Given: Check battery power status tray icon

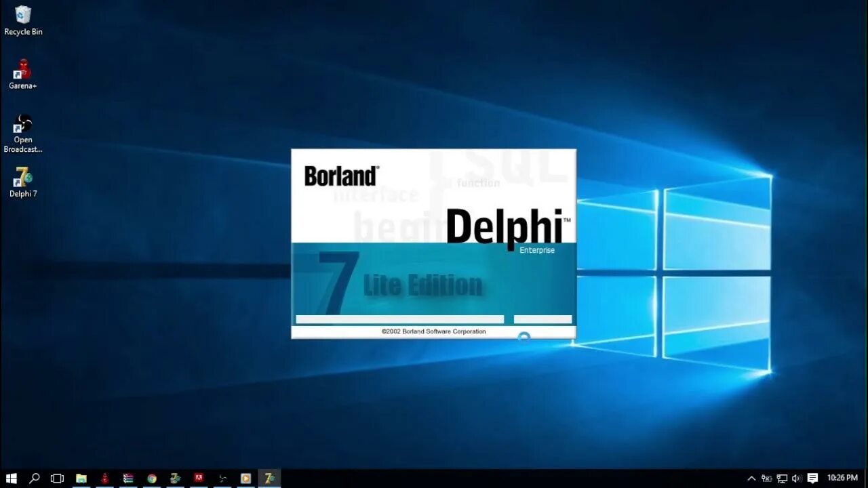Looking at the screenshot, I should [767, 479].
